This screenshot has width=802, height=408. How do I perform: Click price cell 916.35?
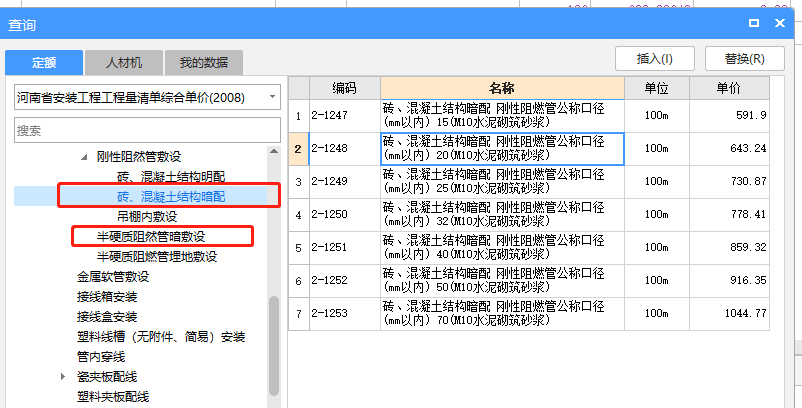[729, 281]
